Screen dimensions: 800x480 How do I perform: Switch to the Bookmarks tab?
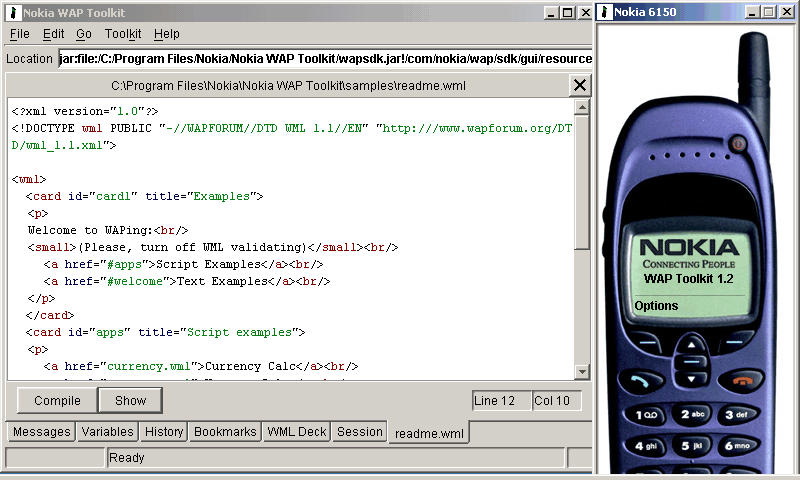coord(225,432)
